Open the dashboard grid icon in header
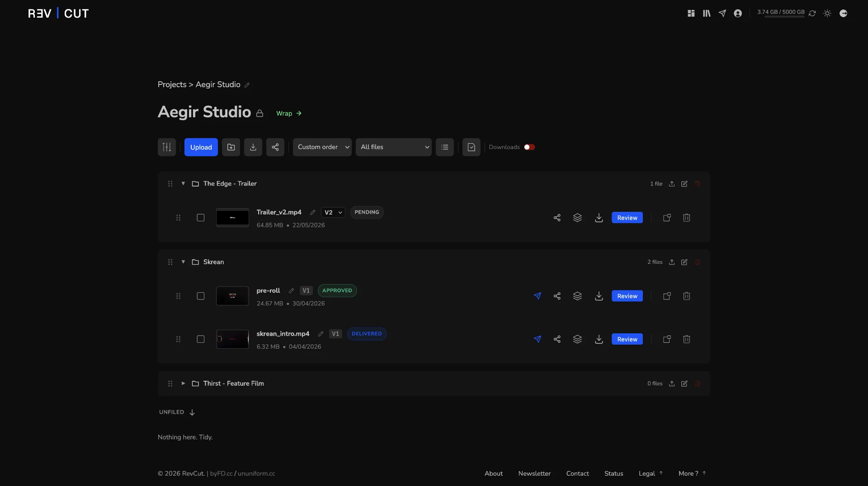Image resolution: width=868 pixels, height=486 pixels. point(691,14)
